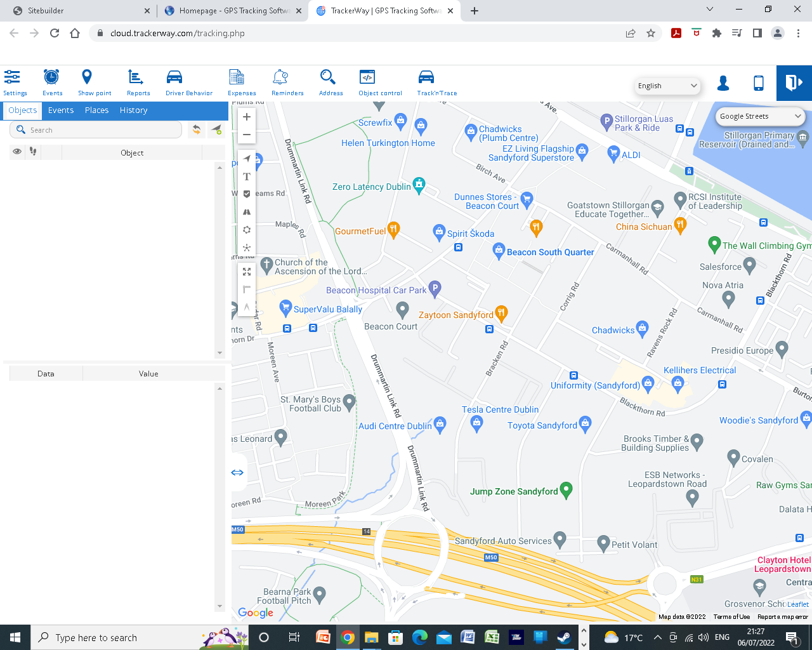This screenshot has width=812, height=650.
Task: Click the refresh objects icon
Action: click(x=197, y=129)
